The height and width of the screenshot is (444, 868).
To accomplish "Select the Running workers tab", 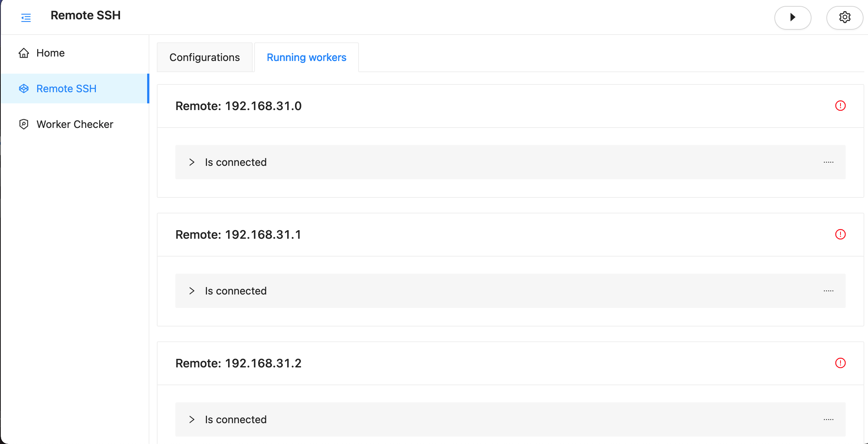I will [306, 58].
